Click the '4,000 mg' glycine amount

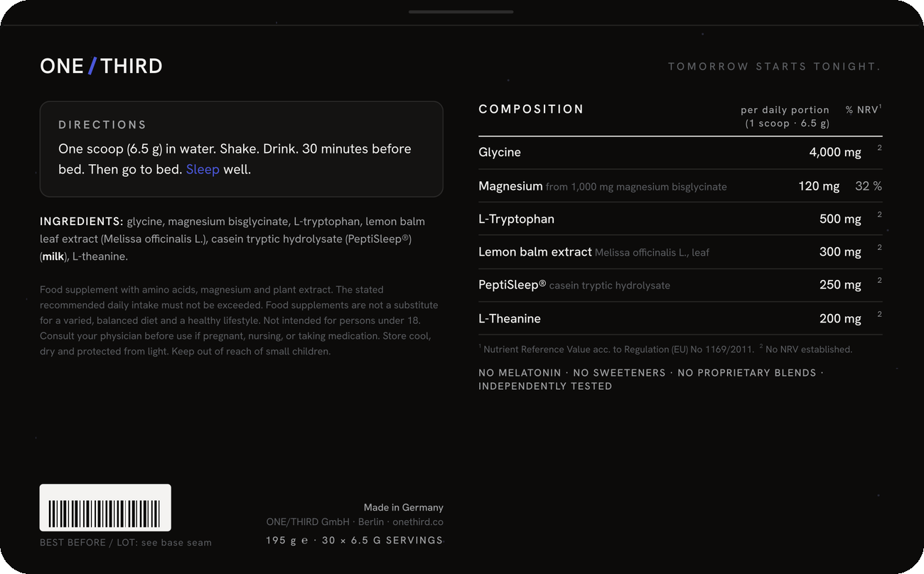[x=835, y=153]
